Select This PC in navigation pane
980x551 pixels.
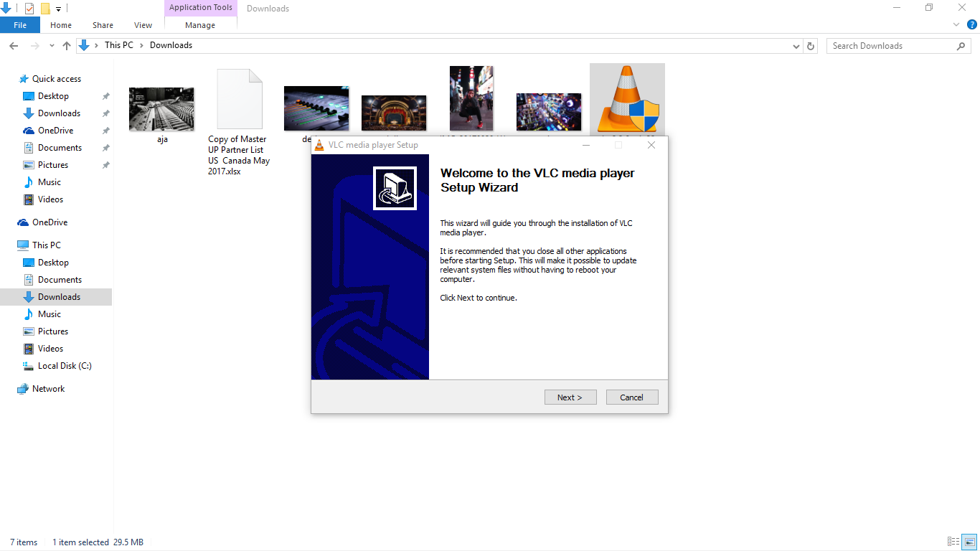pyautogui.click(x=46, y=245)
